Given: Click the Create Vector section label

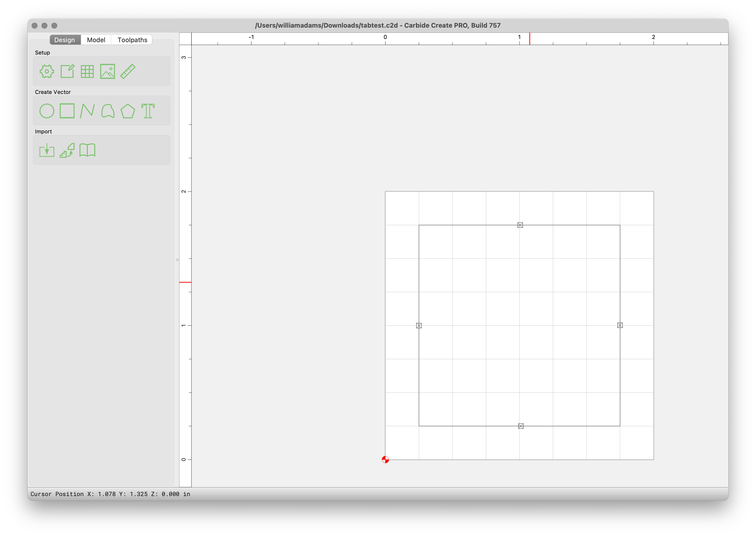Looking at the screenshot, I should 53,92.
